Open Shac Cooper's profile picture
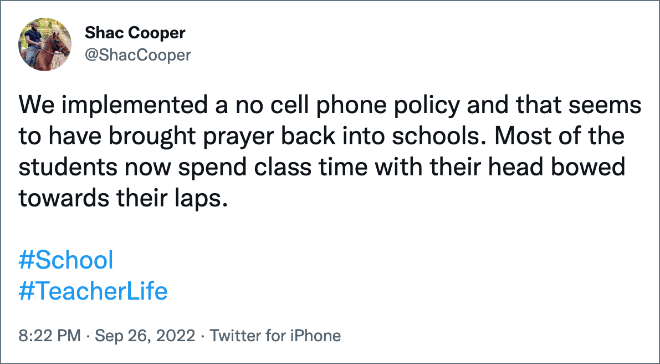This screenshot has height=364, width=660. click(45, 44)
